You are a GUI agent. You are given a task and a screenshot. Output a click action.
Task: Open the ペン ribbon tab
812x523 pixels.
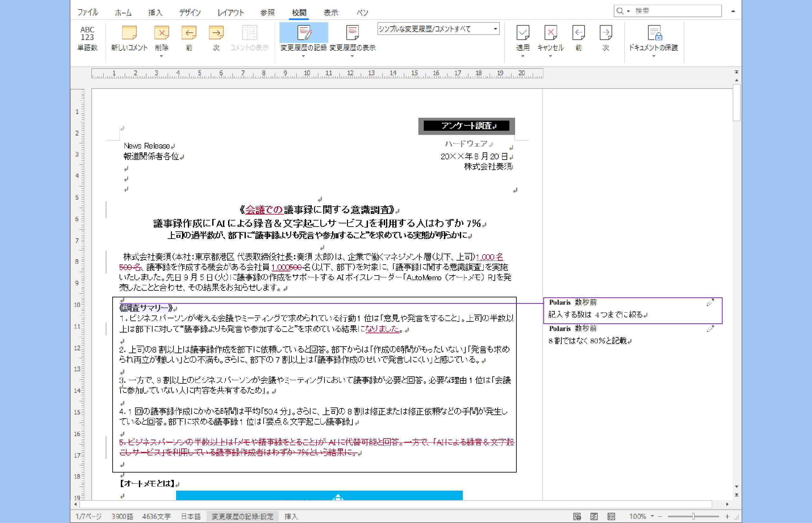tap(361, 13)
